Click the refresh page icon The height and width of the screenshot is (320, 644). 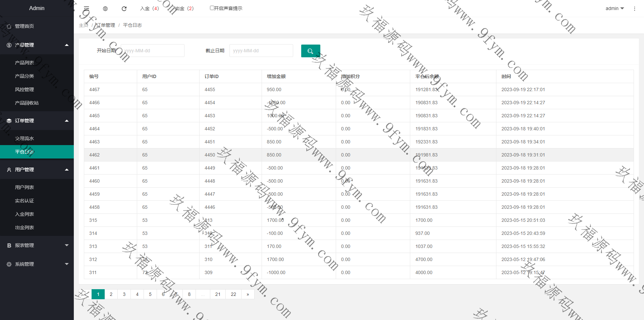[124, 9]
